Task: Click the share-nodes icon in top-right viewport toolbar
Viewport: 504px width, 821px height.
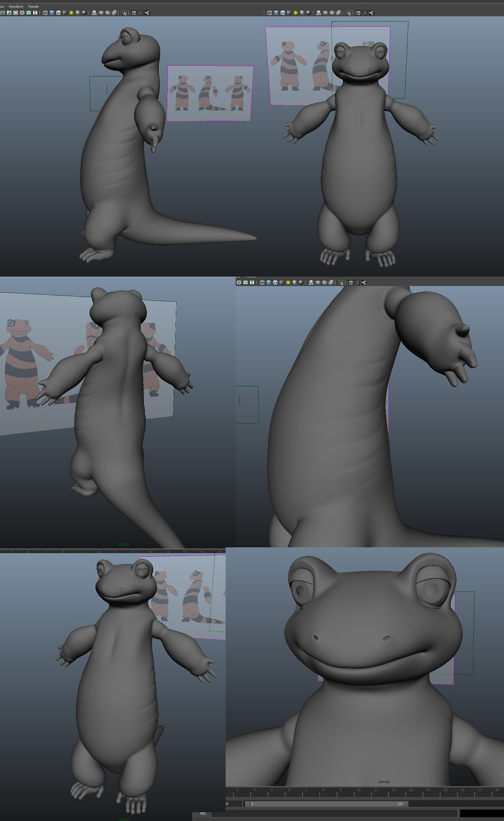Action: tap(371, 13)
